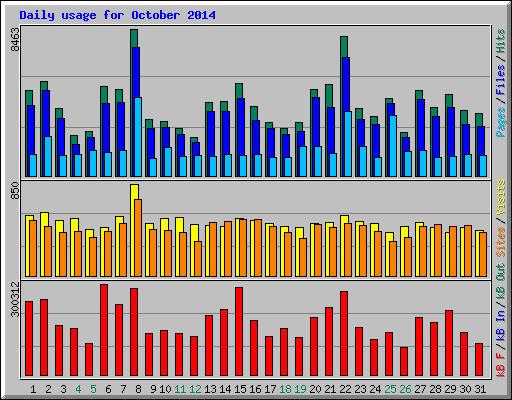Click the "Hits" legend label
This screenshot has height=400, width=512.
[x=501, y=41]
